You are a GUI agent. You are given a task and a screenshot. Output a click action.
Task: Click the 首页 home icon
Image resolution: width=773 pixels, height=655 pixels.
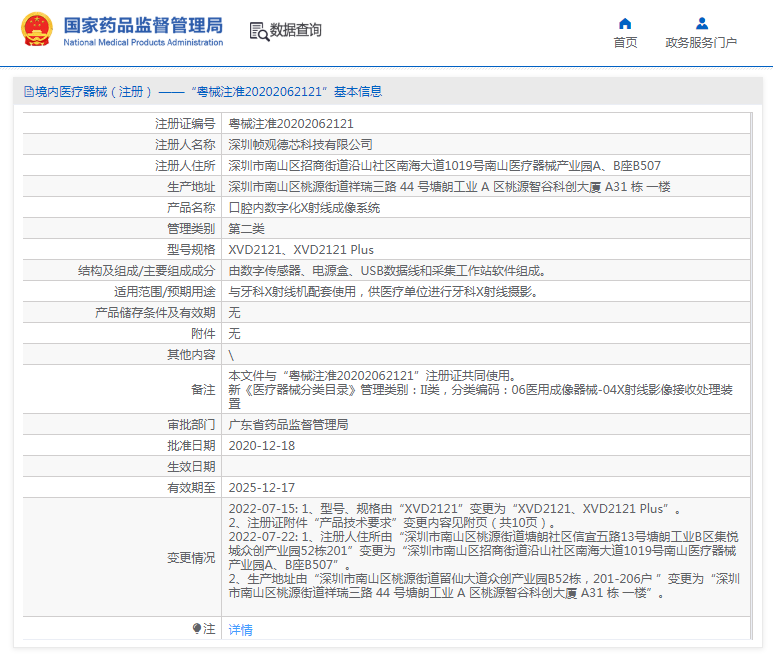[625, 23]
